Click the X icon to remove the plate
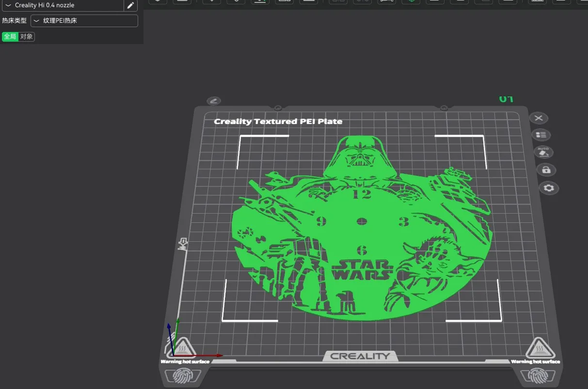Screen dimensions: 588x389 pos(539,118)
